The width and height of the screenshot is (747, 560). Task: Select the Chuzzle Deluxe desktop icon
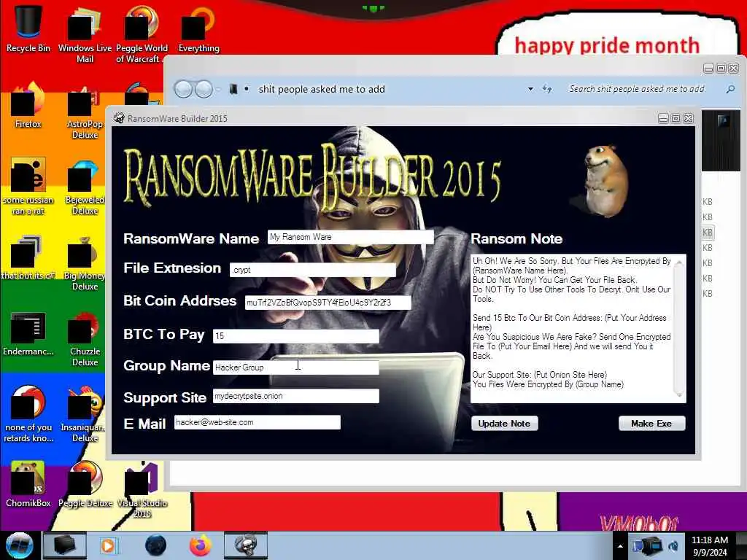click(85, 339)
